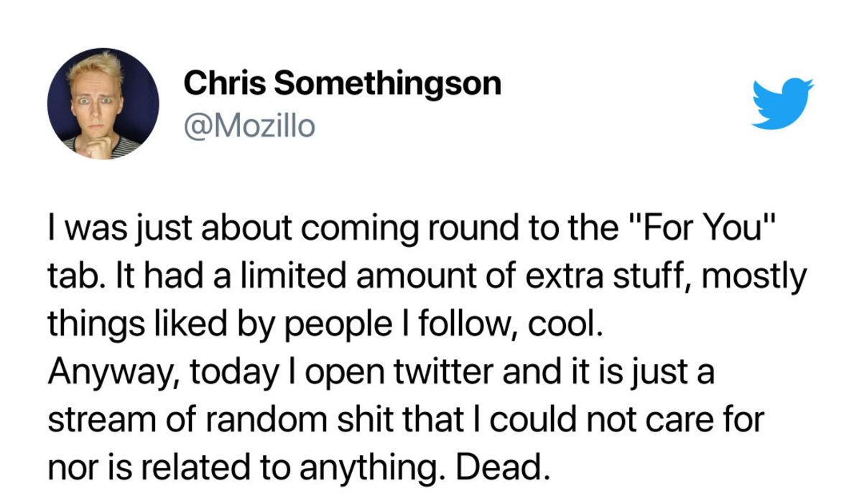The image size is (862, 504).
Task: Open Chris Somethingson's profile picture
Action: (x=103, y=104)
